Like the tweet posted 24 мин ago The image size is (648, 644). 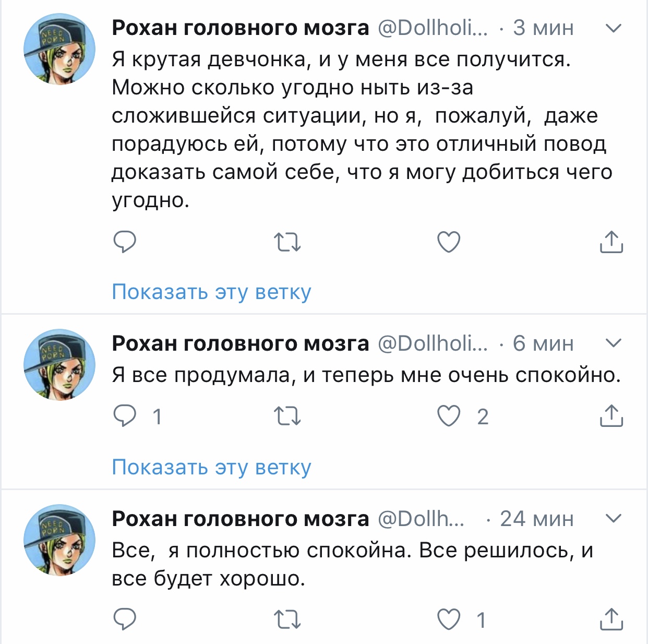coord(449,619)
